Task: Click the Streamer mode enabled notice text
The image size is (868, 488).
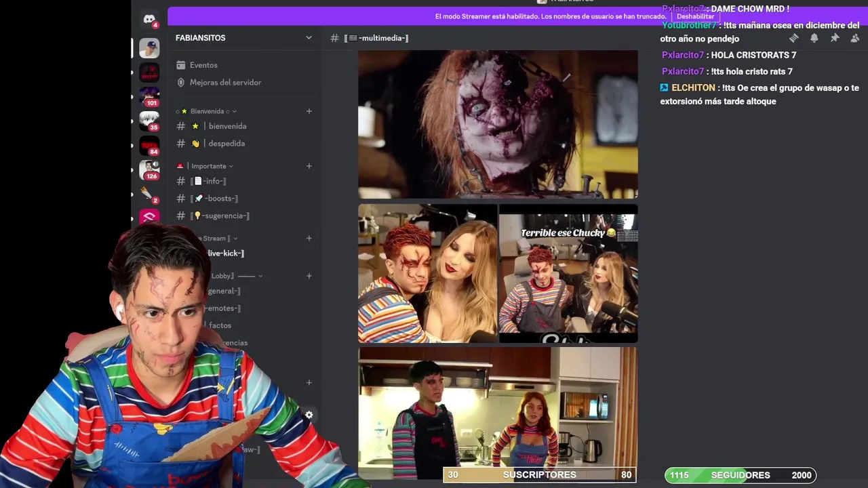Action: point(551,16)
